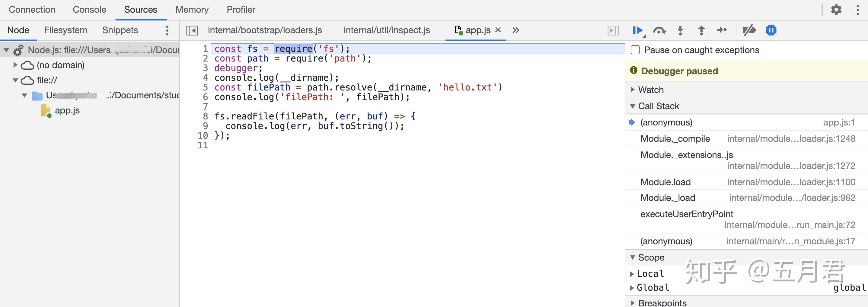Viewport: 868px width, 307px height.
Task: Click line number 5 to set a breakpoint
Action: 203,87
